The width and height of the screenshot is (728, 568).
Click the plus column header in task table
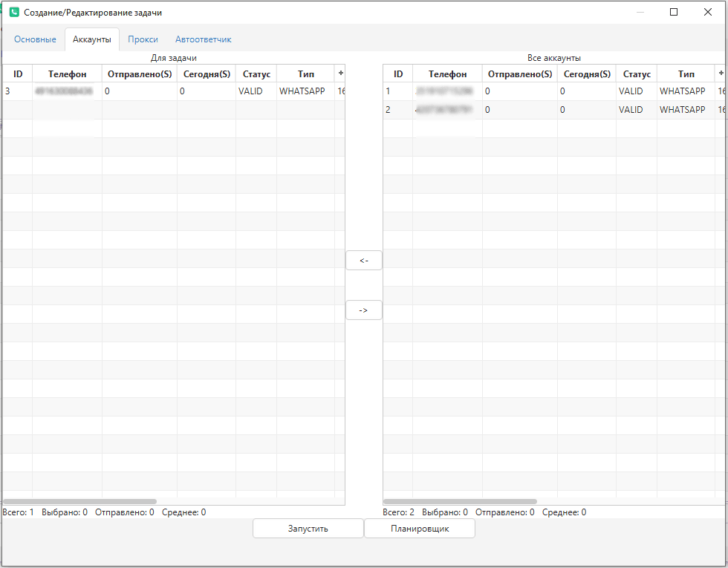(340, 74)
